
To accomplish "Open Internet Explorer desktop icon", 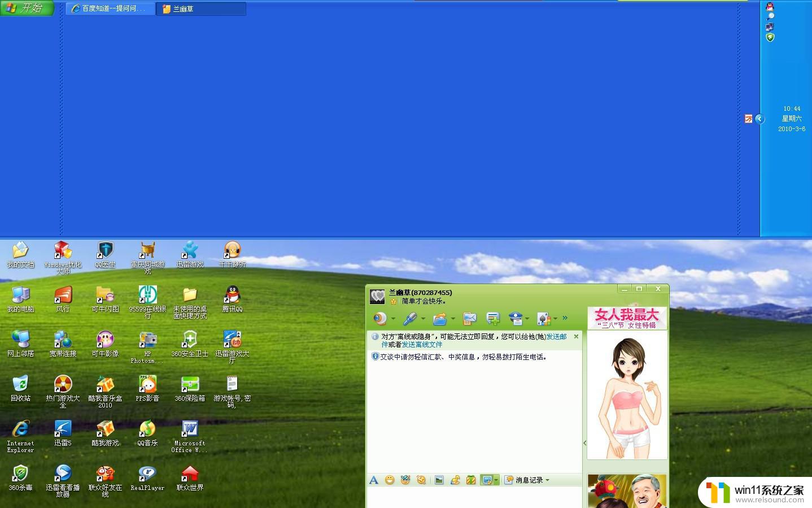I will 20,436.
